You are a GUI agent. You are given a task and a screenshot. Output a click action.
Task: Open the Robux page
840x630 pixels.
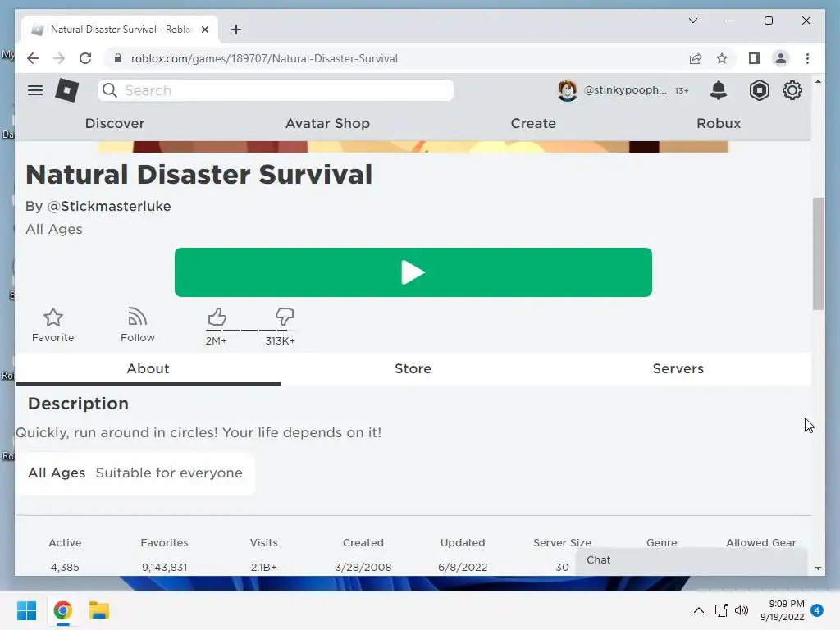pyautogui.click(x=719, y=123)
